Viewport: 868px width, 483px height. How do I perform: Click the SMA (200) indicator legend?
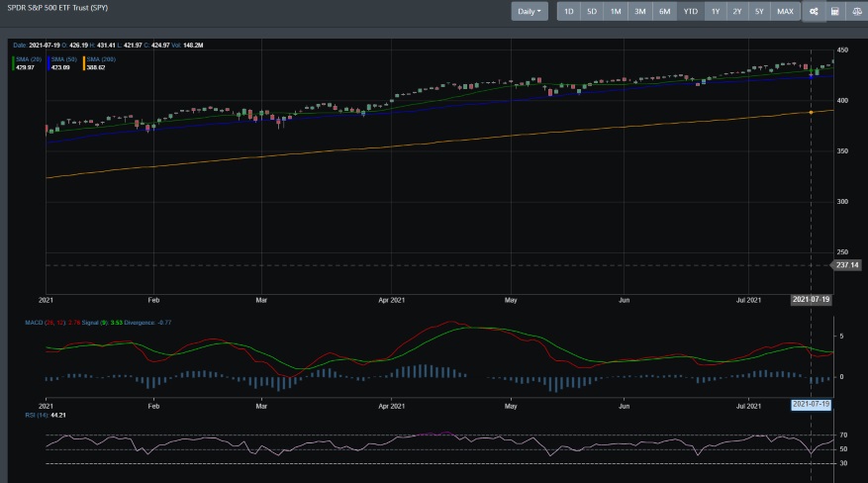pos(100,59)
